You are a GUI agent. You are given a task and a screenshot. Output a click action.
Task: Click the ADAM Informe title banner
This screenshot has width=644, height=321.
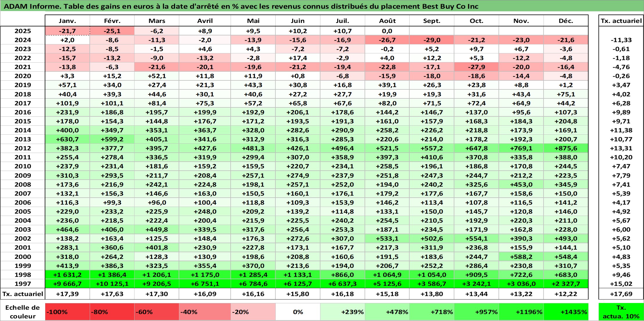point(322,6)
